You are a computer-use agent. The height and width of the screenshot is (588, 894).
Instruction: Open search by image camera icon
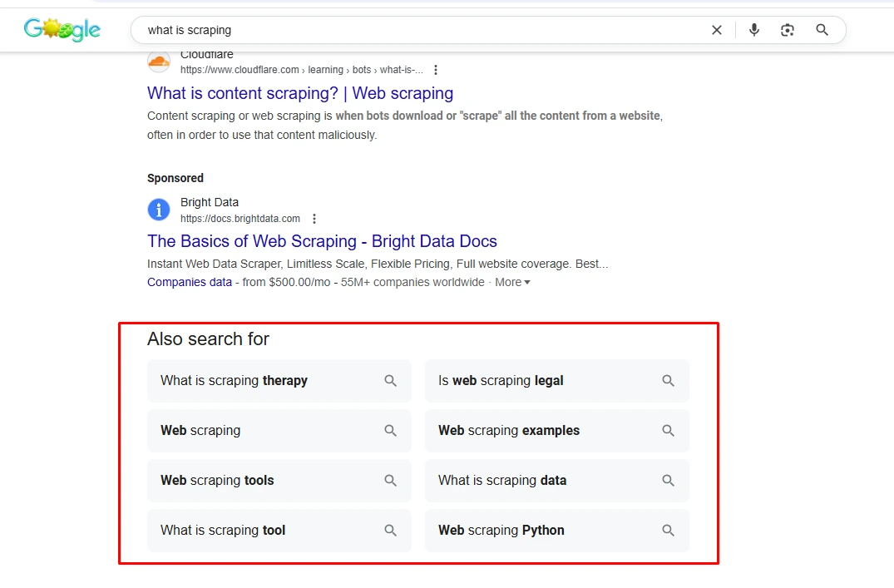tap(788, 30)
